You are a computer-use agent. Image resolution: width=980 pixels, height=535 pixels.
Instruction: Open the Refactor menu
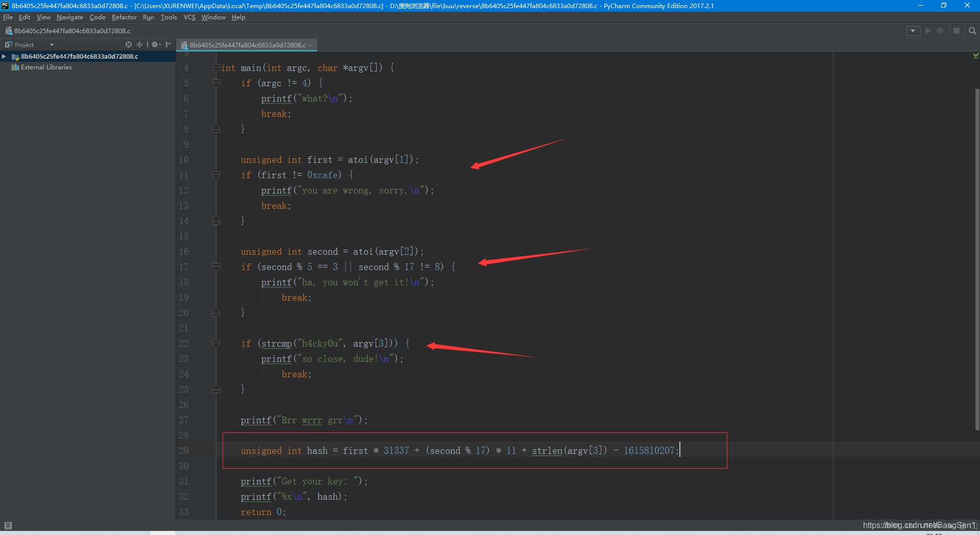(124, 17)
